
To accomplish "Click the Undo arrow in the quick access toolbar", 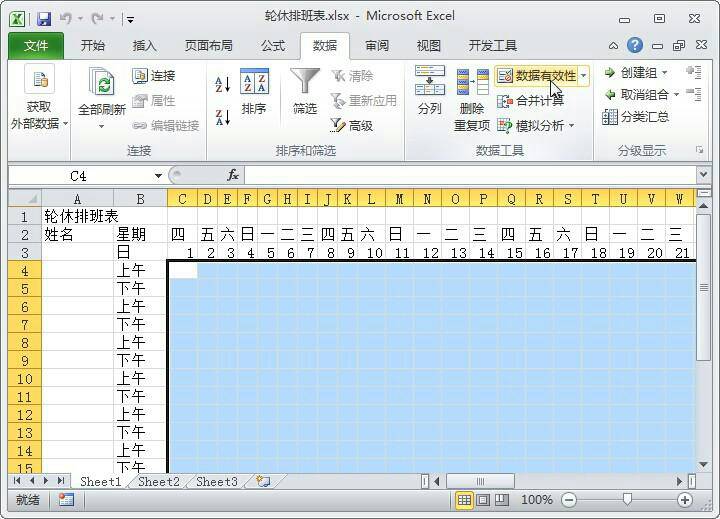I will click(x=66, y=19).
